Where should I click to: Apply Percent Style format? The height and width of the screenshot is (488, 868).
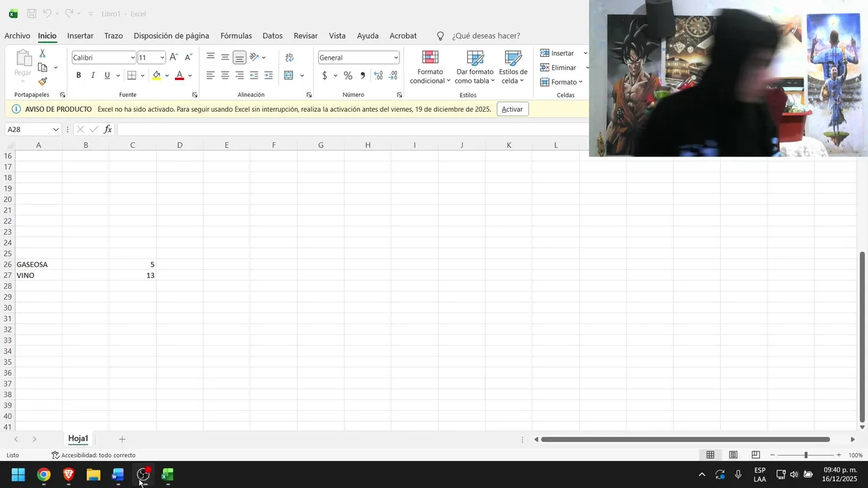point(348,75)
